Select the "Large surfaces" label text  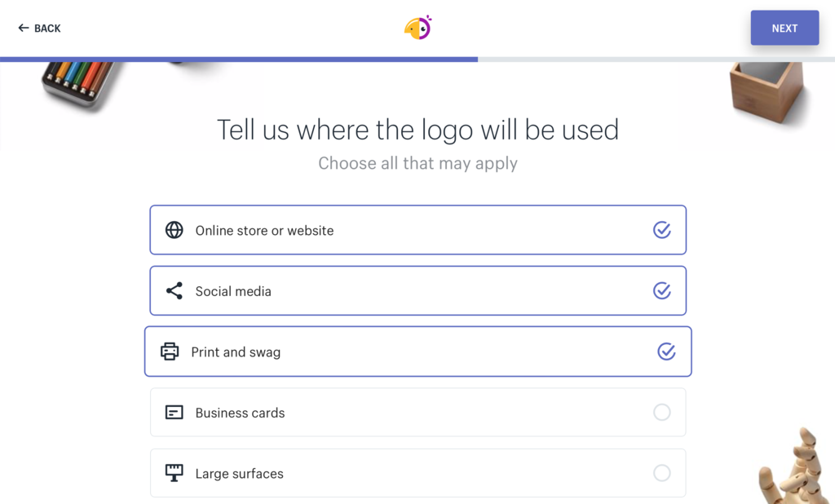pyautogui.click(x=239, y=474)
